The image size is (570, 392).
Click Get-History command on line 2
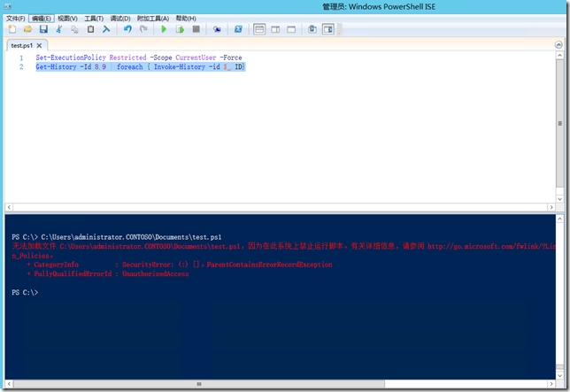(x=57, y=67)
